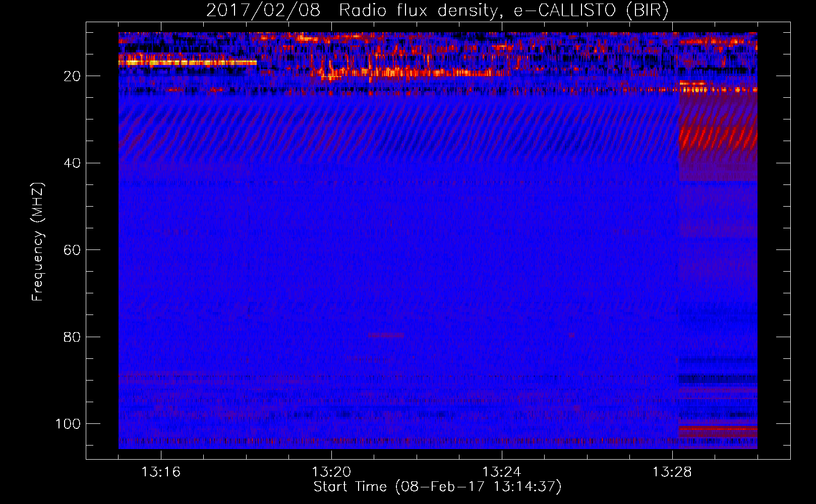Click the '60' frequency tick label
The image size is (816, 504).
click(72, 250)
